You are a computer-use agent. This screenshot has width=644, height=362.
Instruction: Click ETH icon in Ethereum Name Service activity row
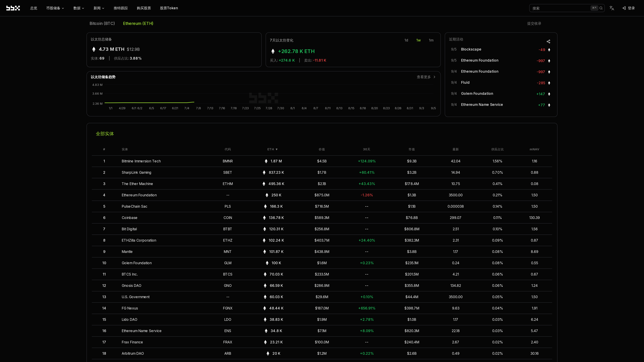click(x=549, y=105)
